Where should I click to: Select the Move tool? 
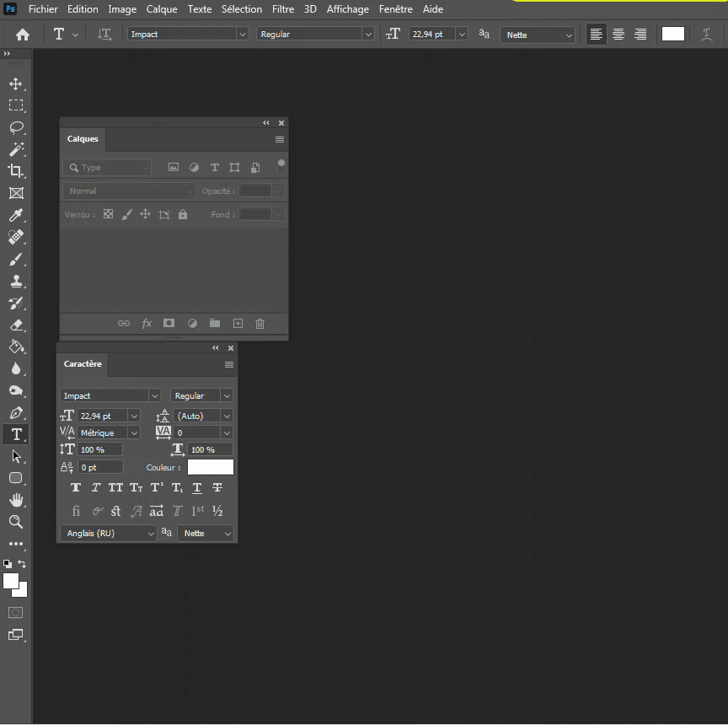click(16, 84)
